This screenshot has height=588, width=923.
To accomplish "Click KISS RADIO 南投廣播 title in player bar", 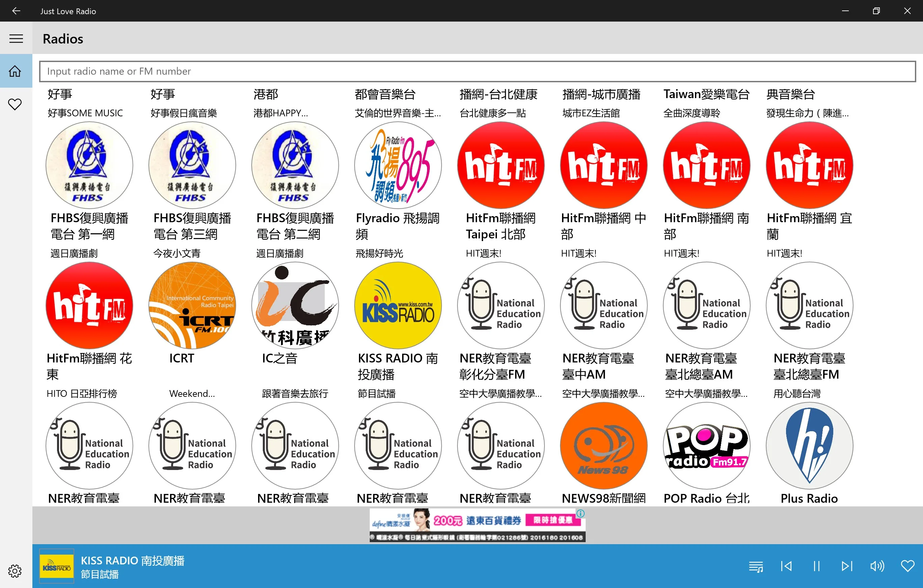I will [x=133, y=560].
